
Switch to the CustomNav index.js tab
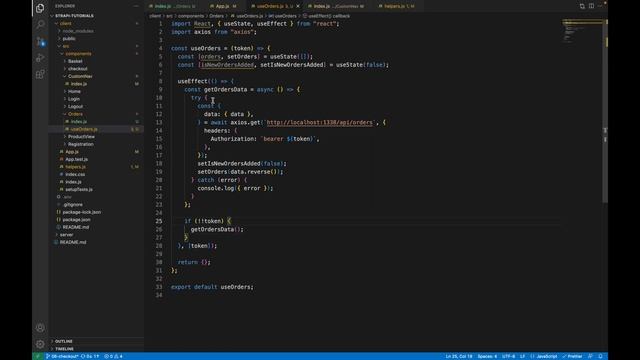pyautogui.click(x=338, y=6)
